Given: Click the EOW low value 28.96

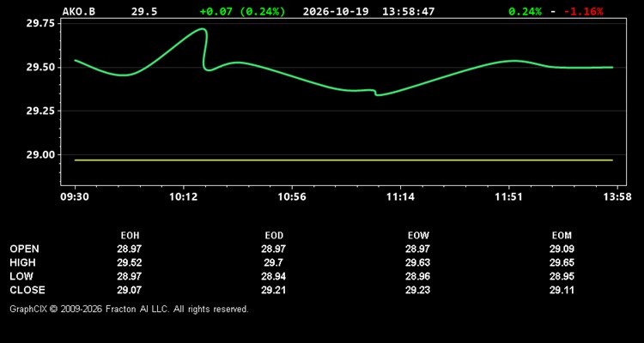Looking at the screenshot, I should [x=417, y=276].
